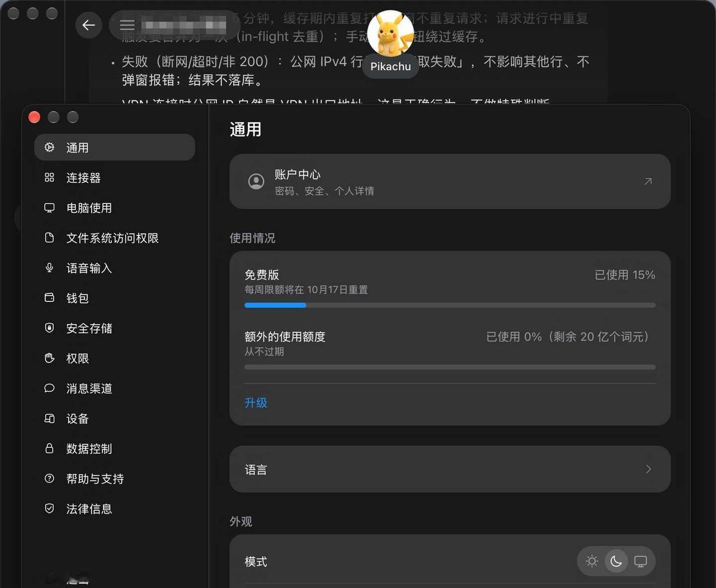Viewport: 716px width, 588px height.
Task: Click the 文件系统访问权限 file icon
Action: pyautogui.click(x=49, y=238)
